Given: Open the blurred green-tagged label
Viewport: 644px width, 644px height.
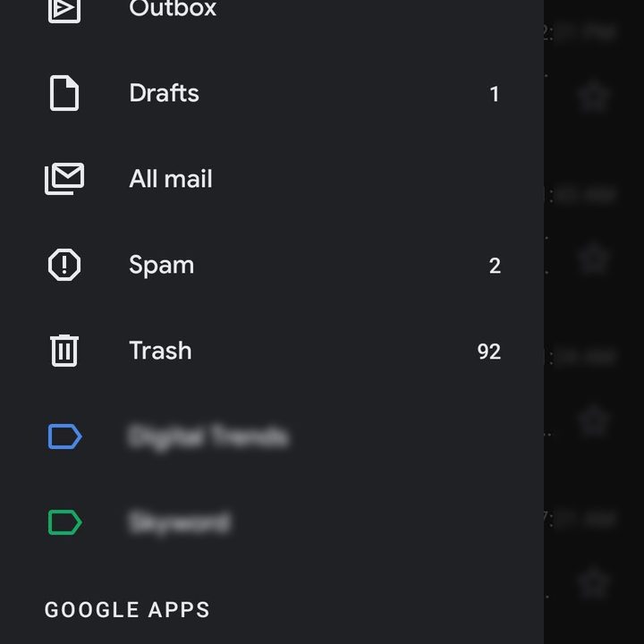Looking at the screenshot, I should [x=179, y=522].
